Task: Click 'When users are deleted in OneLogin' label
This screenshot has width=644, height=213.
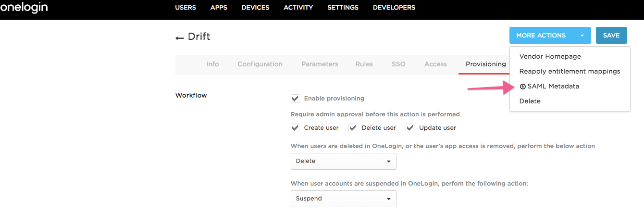Action: 443,146
